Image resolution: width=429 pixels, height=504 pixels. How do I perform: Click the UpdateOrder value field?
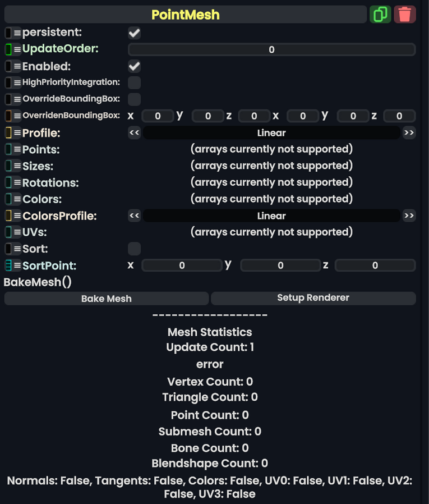point(271,49)
